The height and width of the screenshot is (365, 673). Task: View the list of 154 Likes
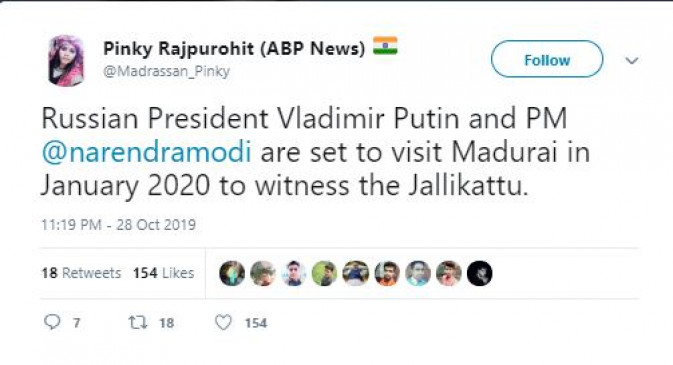(164, 273)
